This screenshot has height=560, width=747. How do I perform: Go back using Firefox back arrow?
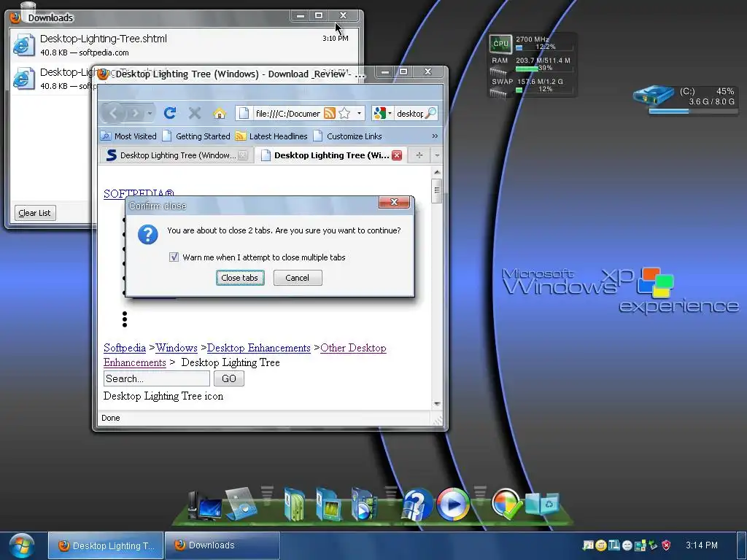point(113,113)
